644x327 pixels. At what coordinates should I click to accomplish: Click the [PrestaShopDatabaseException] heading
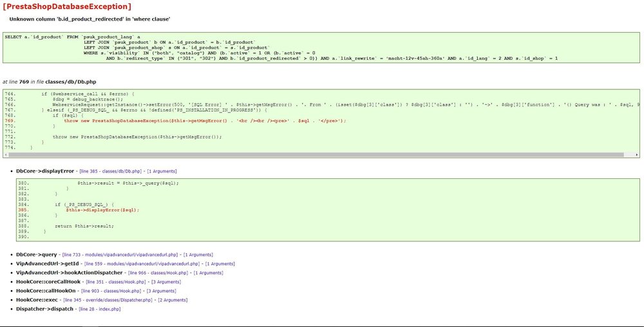click(x=67, y=6)
